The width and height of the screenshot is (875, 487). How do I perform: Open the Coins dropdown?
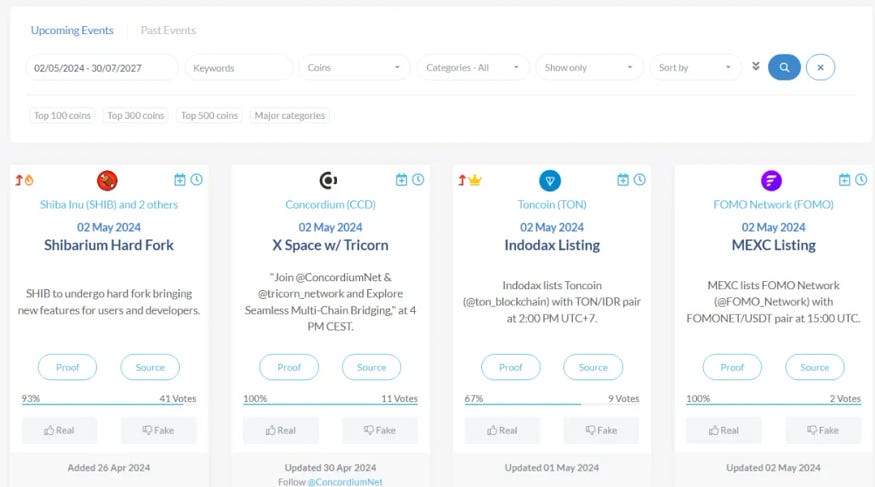point(354,67)
